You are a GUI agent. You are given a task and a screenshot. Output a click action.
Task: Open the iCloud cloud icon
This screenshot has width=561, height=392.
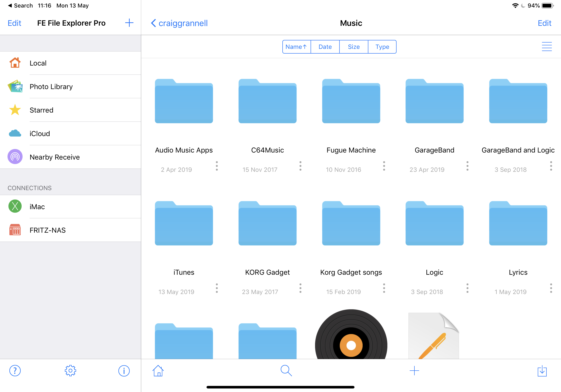[15, 133]
